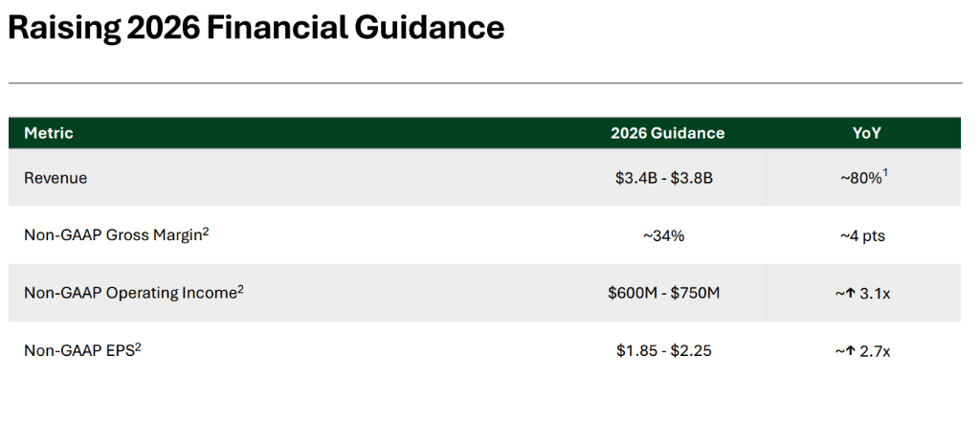Click the horizontal divider below the title

485,84
